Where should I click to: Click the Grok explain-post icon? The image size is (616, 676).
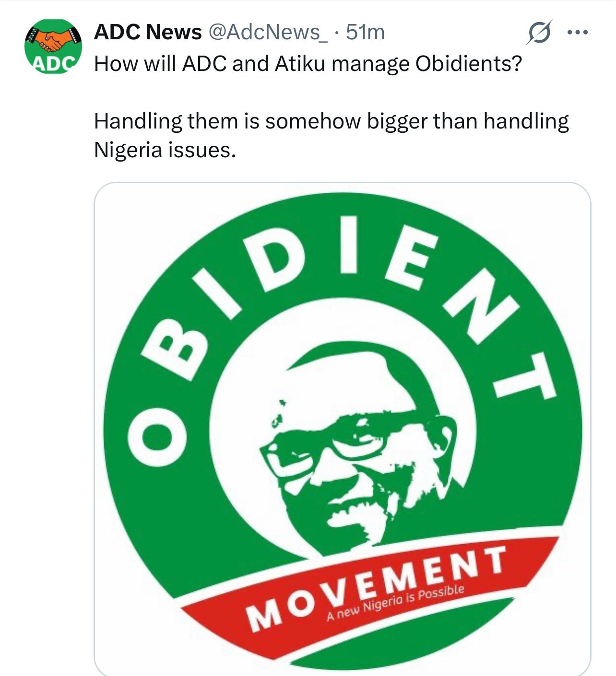[x=539, y=33]
